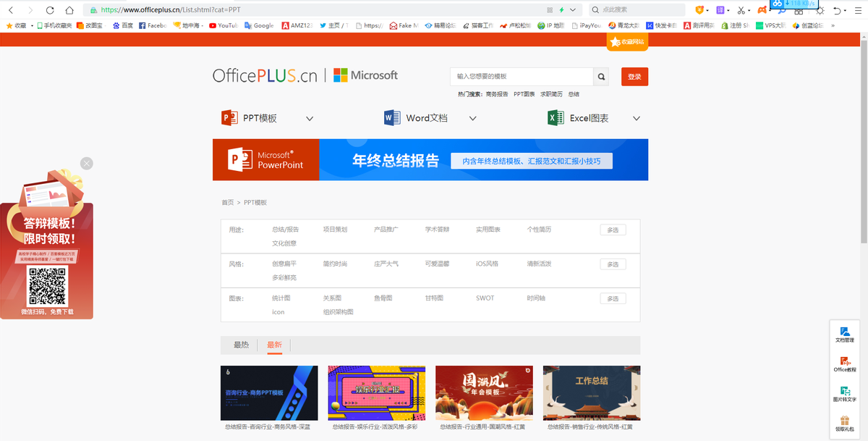This screenshot has width=868, height=441.
Task: Open the 百度 bookmark
Action: pos(122,25)
